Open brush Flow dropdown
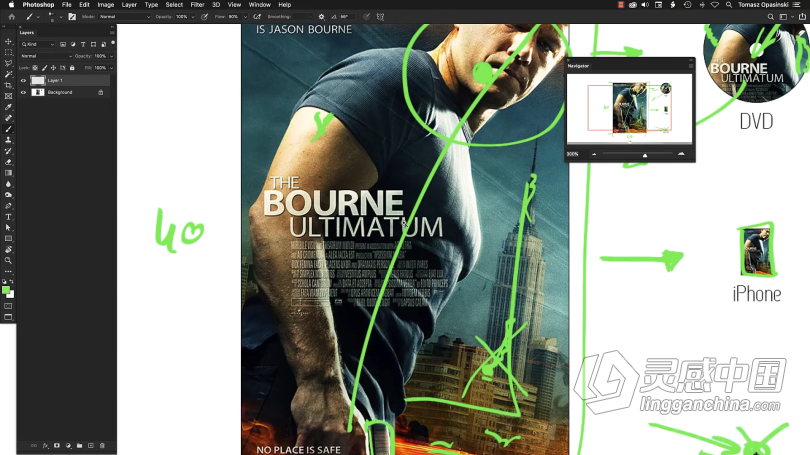The height and width of the screenshot is (455, 810). (245, 17)
